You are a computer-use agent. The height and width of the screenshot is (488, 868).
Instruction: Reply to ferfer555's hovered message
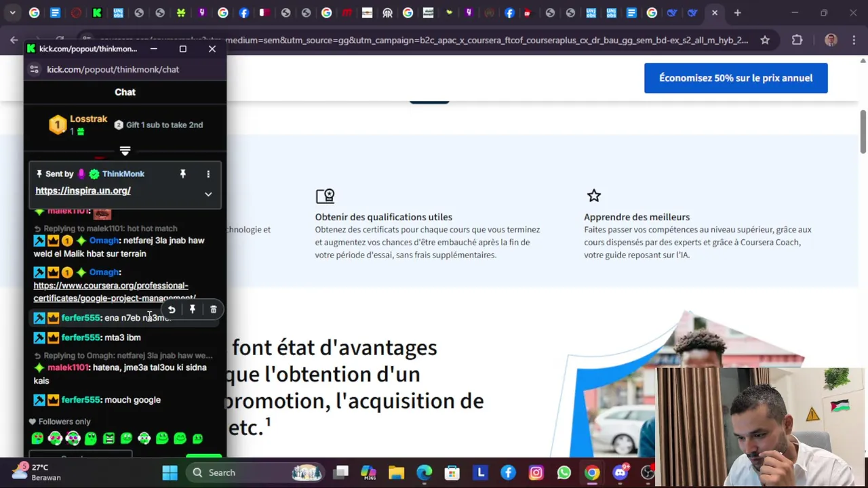pyautogui.click(x=172, y=310)
